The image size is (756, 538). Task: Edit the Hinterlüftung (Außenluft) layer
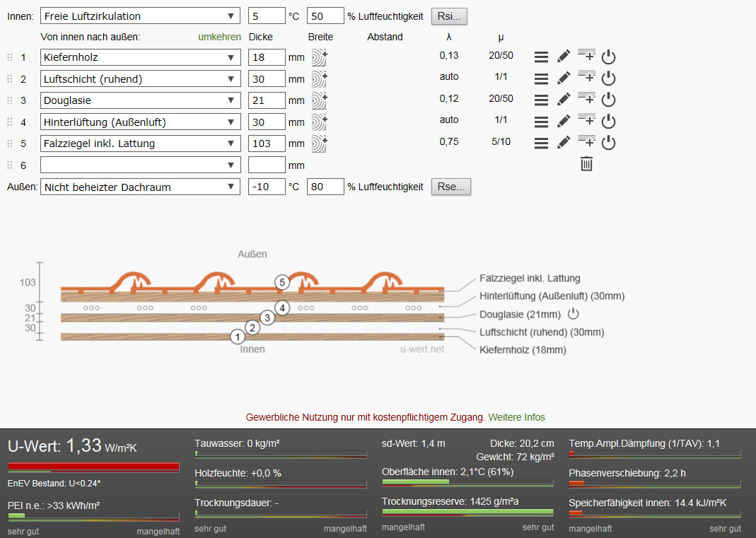click(564, 122)
